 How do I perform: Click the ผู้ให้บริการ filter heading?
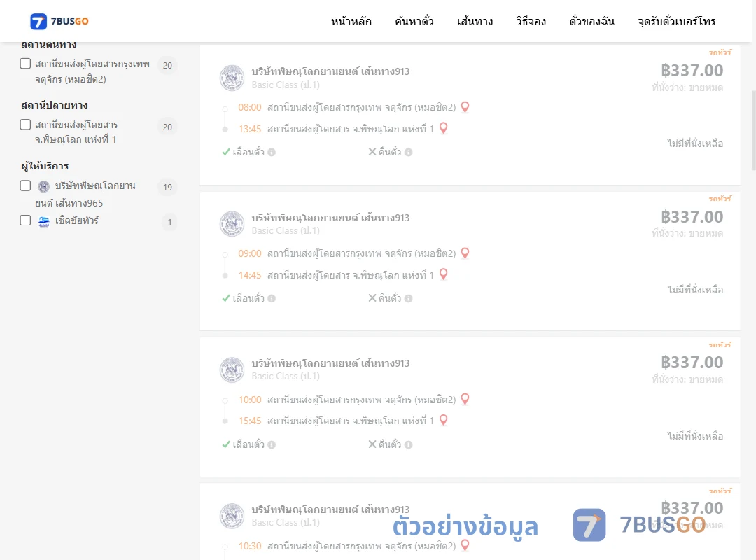(x=45, y=166)
